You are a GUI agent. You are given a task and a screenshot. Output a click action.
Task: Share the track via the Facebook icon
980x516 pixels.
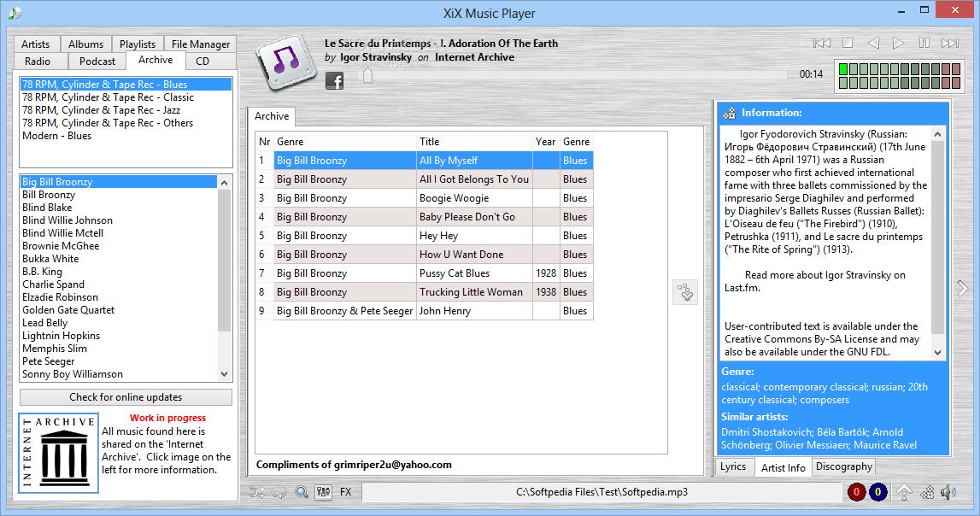[334, 80]
